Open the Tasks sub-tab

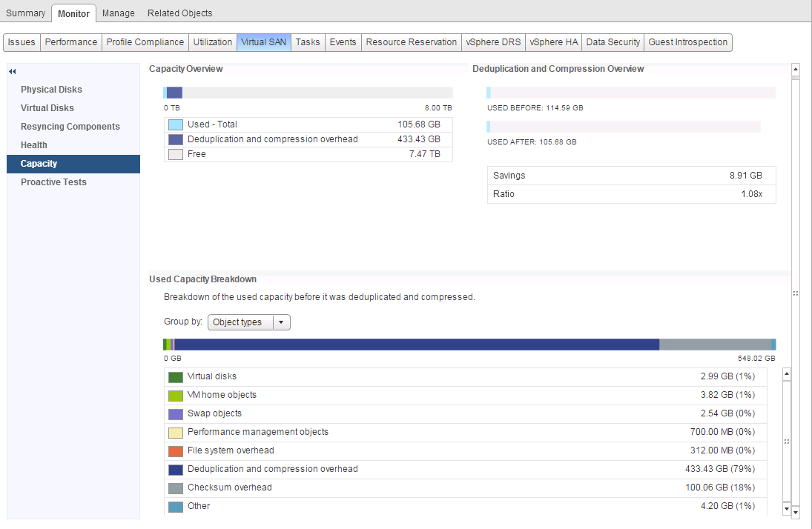pyautogui.click(x=308, y=42)
